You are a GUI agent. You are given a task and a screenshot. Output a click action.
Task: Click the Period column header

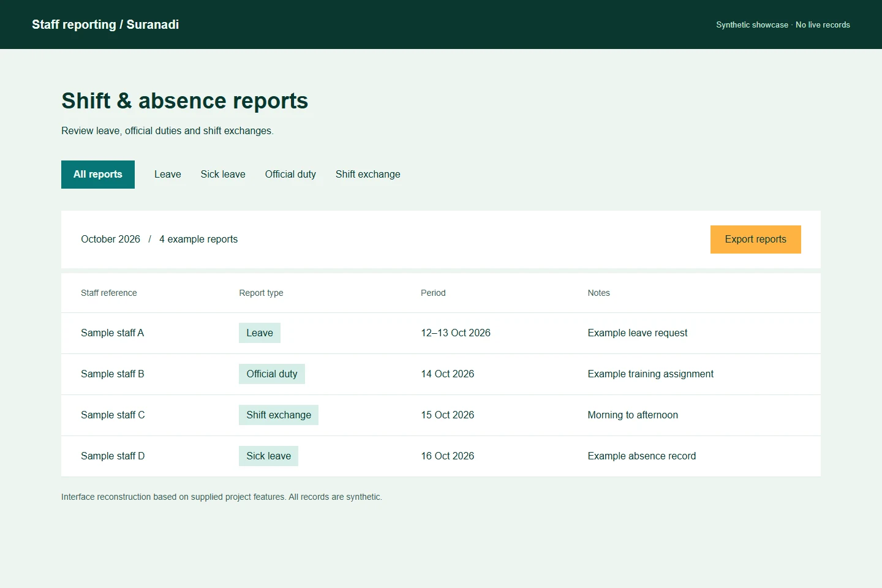(433, 293)
